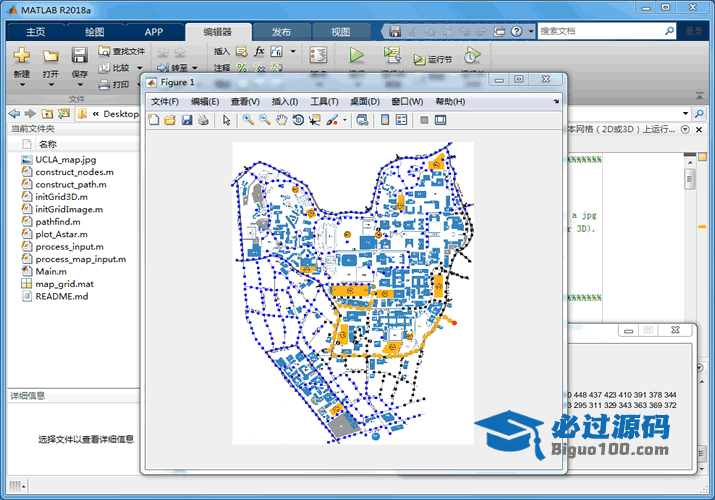This screenshot has width=715, height=500.
Task: Switch to the 主页 (Home) ribbon tab
Action: pos(36,32)
